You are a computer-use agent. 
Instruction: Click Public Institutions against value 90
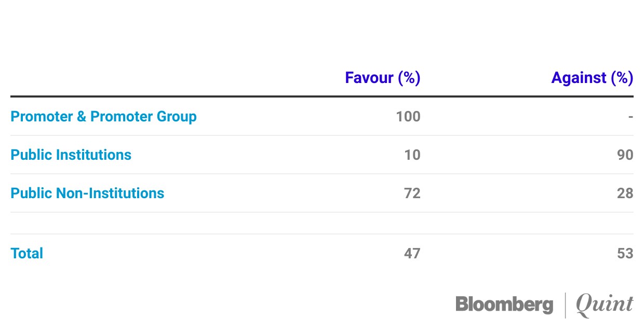(x=625, y=155)
